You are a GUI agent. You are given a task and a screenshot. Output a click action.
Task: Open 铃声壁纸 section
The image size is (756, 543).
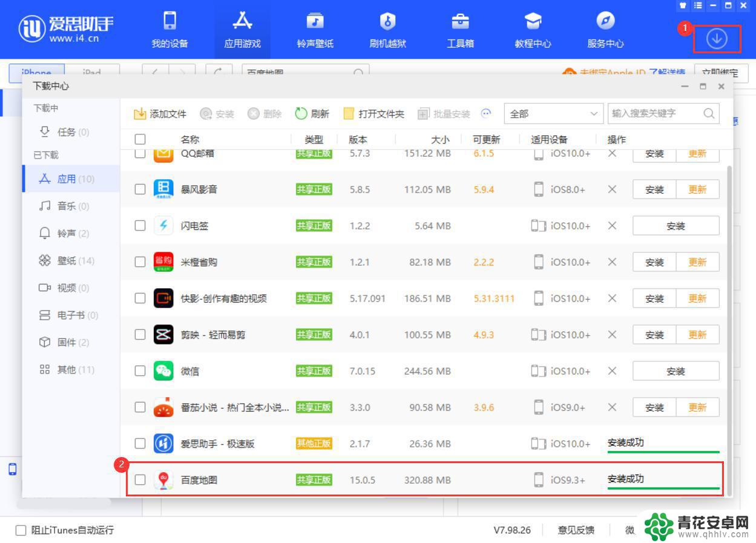[x=315, y=30]
